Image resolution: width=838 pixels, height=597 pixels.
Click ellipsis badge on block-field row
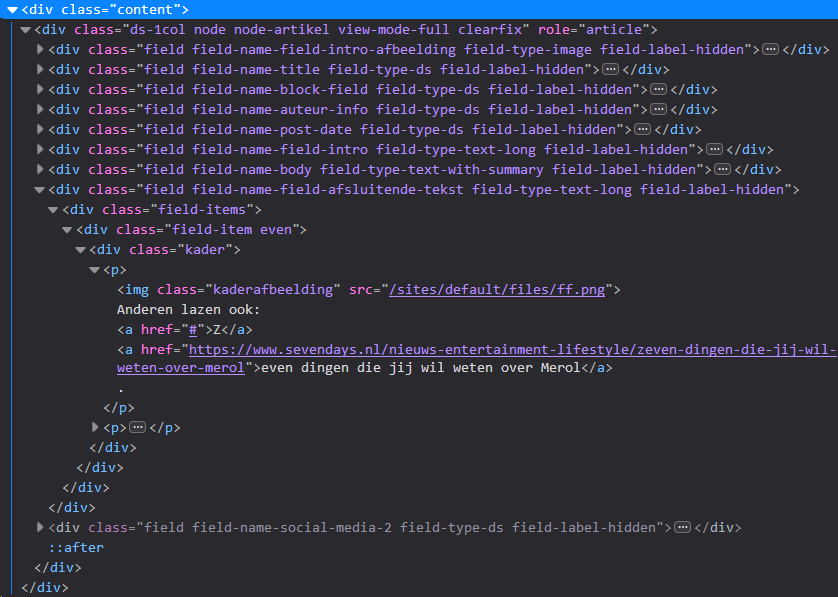(x=658, y=90)
